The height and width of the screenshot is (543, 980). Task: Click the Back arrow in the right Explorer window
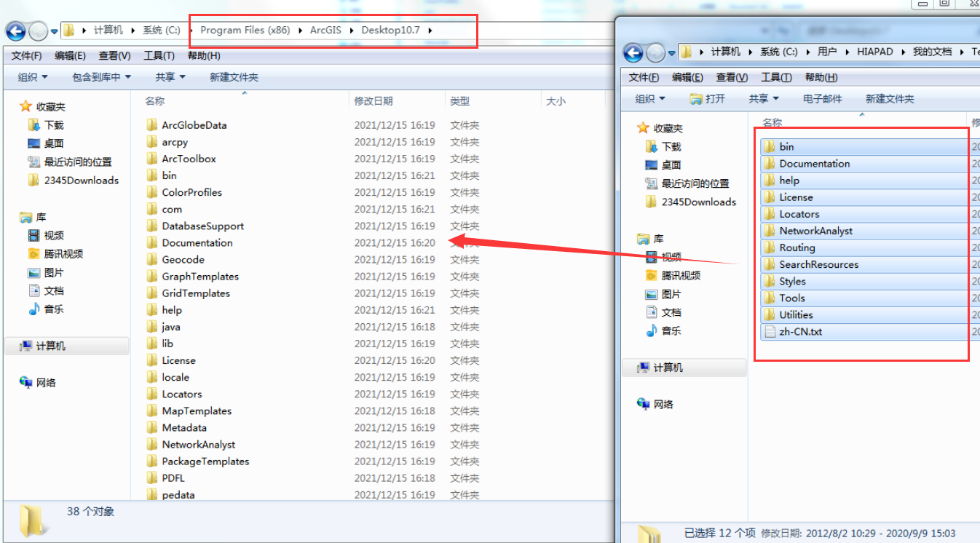(634, 52)
